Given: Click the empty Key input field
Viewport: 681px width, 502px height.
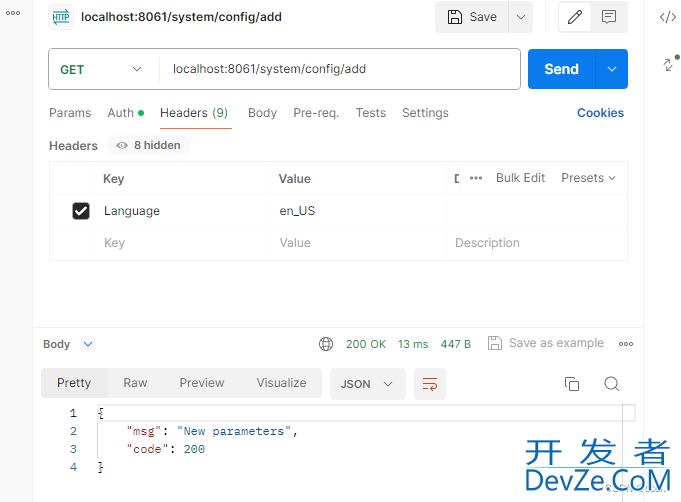Looking at the screenshot, I should click(x=182, y=243).
